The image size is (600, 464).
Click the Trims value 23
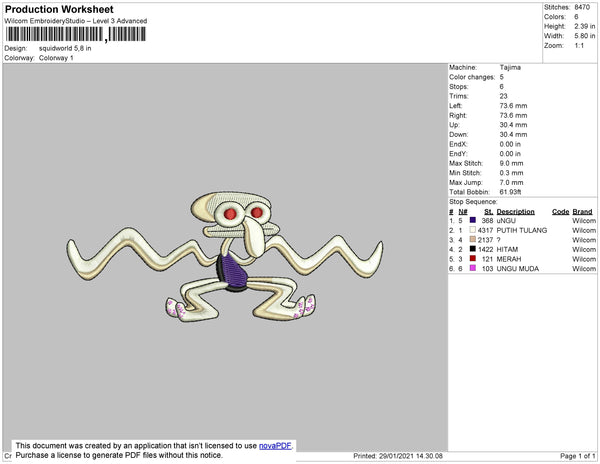(504, 96)
